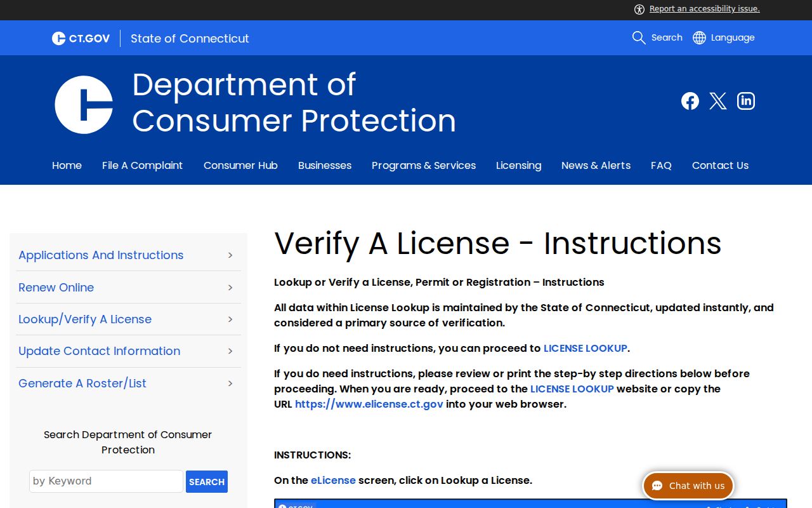Open search via magnifying glass icon
This screenshot has width=812, height=508.
tap(639, 37)
